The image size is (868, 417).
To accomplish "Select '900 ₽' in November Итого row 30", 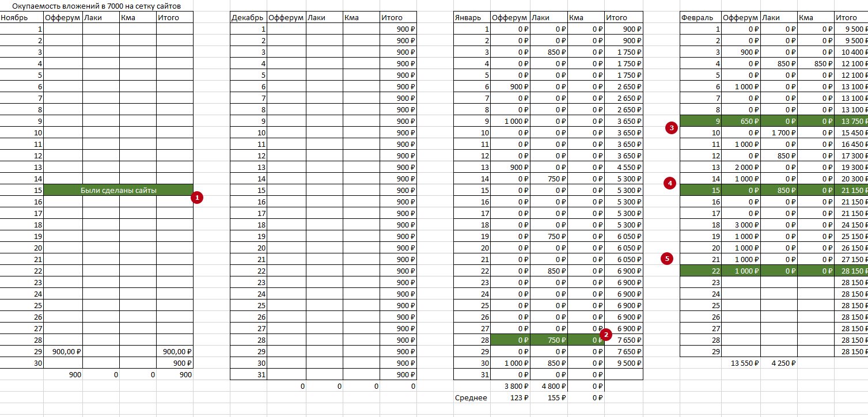I will [175, 363].
